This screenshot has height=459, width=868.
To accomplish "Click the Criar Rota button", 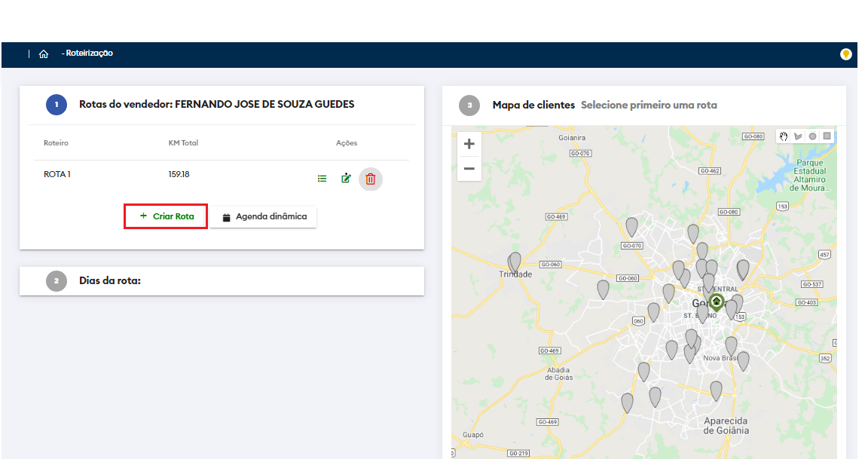I will 167,216.
